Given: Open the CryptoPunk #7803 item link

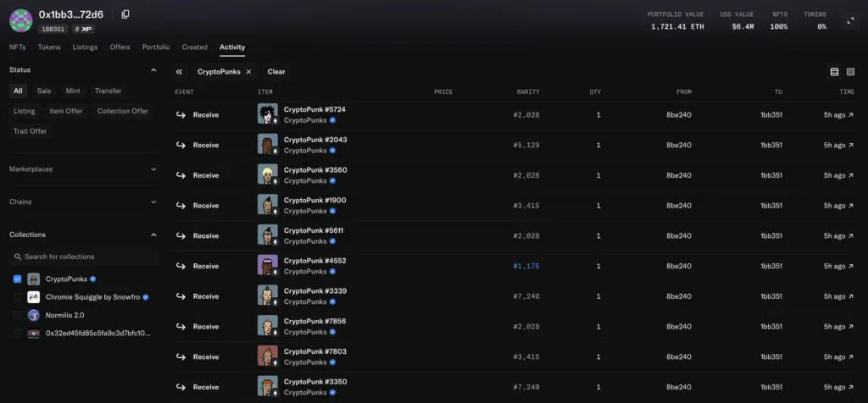Looking at the screenshot, I should (315, 351).
